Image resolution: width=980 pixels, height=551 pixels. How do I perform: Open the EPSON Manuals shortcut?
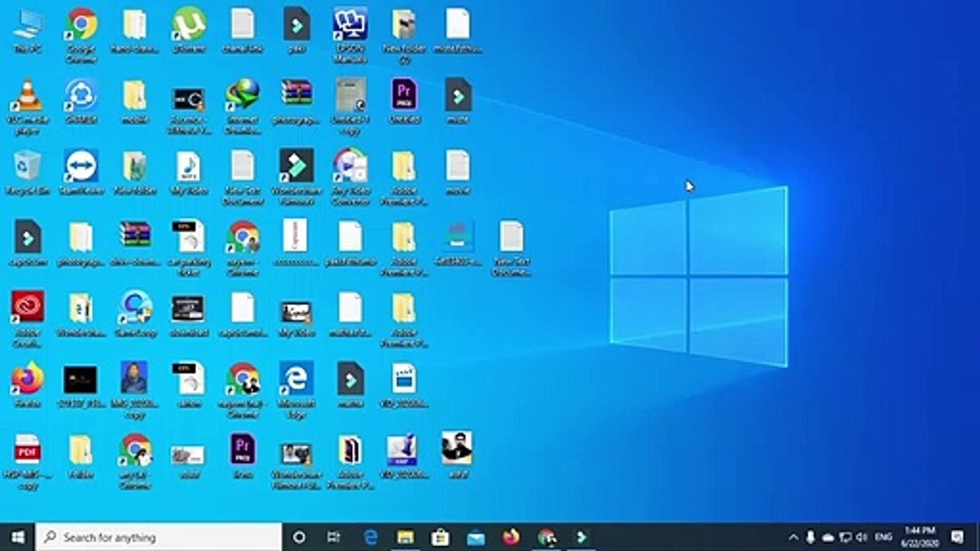click(x=350, y=35)
